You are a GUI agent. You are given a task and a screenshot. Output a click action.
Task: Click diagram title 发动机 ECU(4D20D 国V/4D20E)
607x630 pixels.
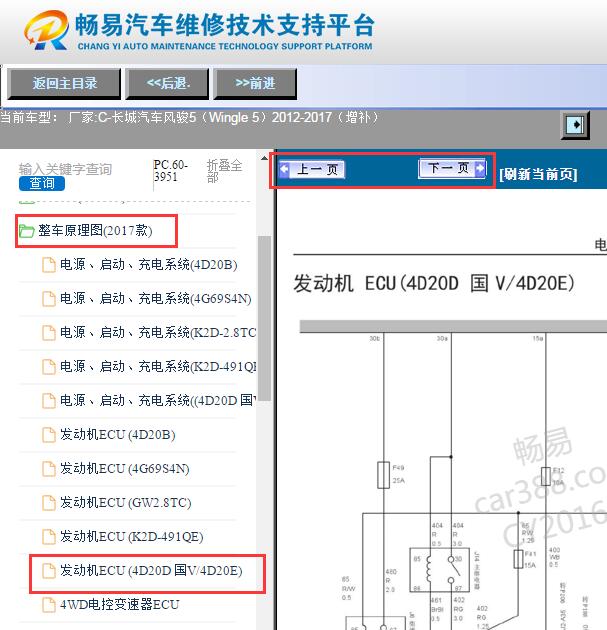(x=434, y=284)
